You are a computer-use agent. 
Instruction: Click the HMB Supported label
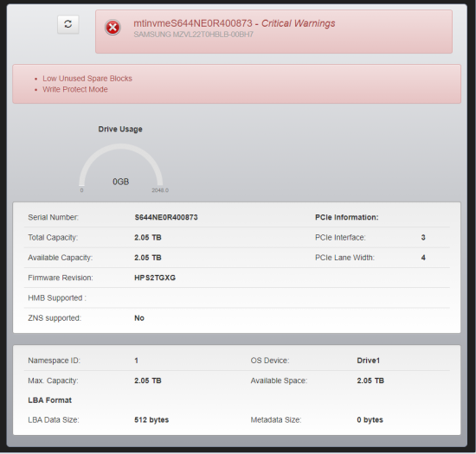pyautogui.click(x=57, y=298)
